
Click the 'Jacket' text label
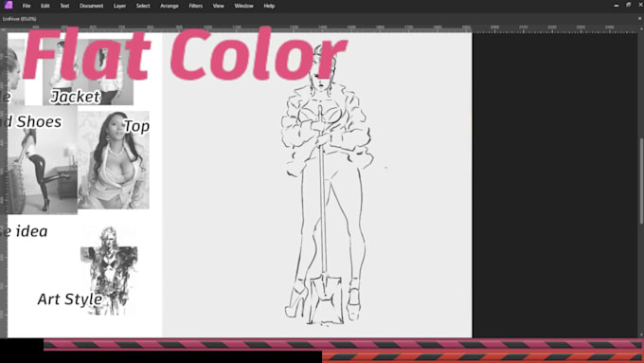point(75,97)
